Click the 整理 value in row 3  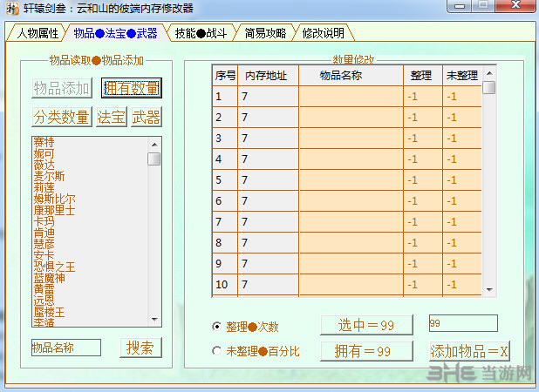423,138
